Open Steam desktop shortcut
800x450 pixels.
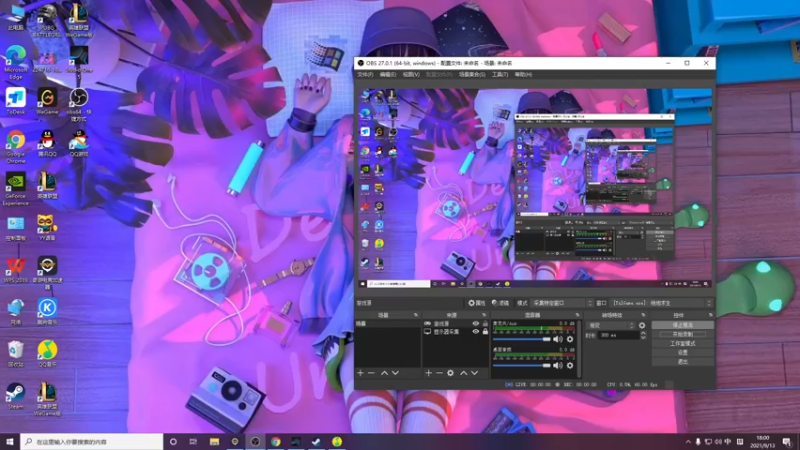(16, 397)
